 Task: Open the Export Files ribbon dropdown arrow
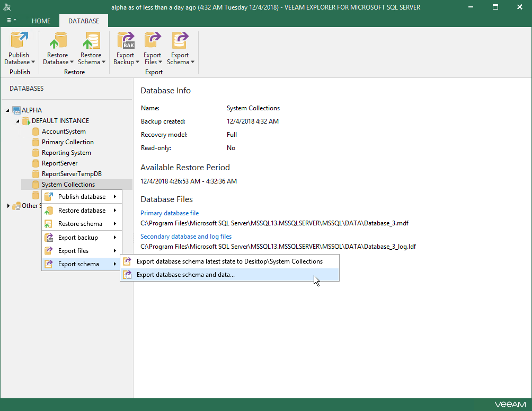[x=160, y=62]
